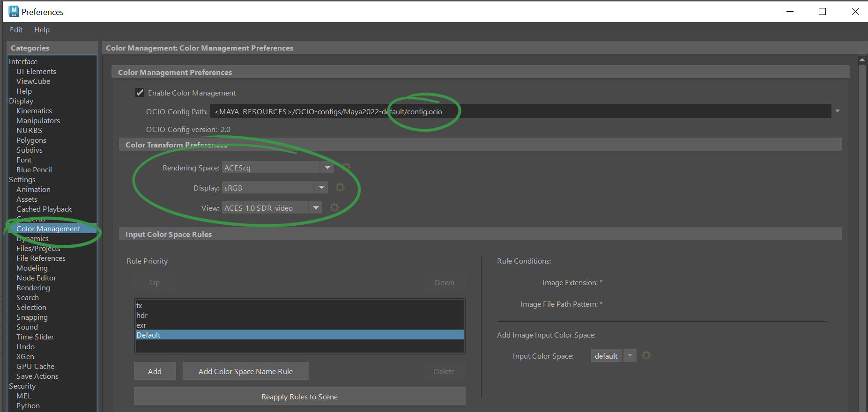Select Snapping category
868x412 pixels.
(32, 317)
